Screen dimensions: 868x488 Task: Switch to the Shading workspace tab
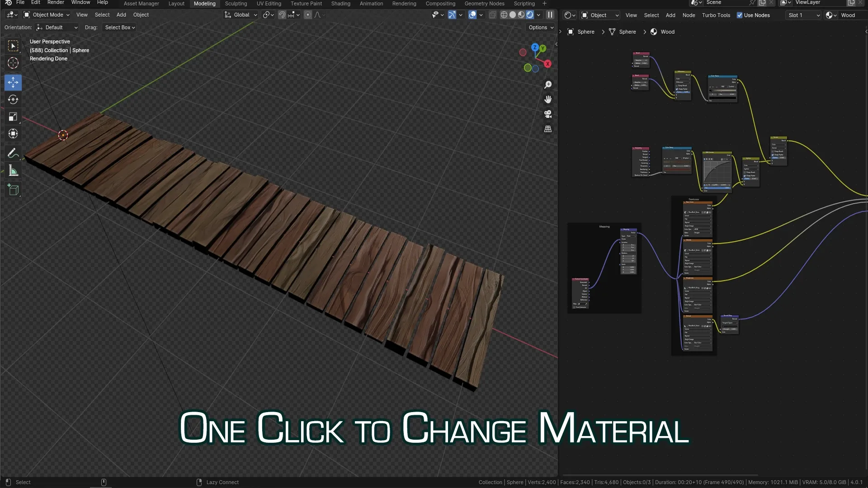click(340, 3)
